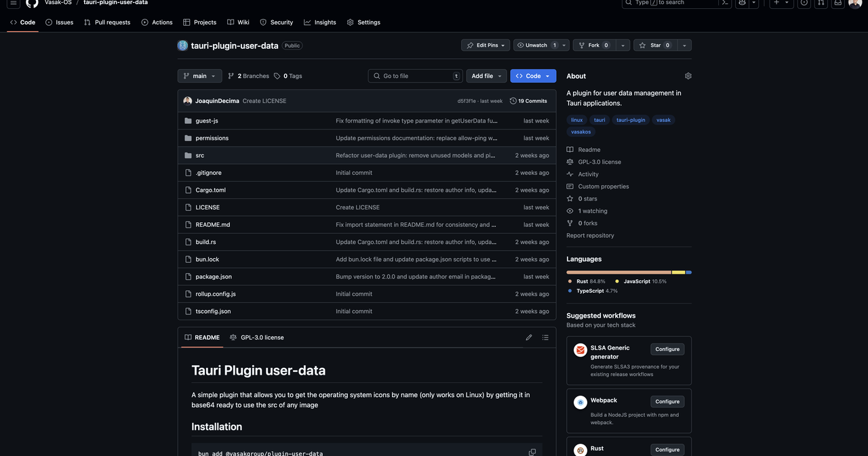Screen dimensions: 868x456
Task: Configure SLSA Generic generator workflow
Action: click(667, 349)
